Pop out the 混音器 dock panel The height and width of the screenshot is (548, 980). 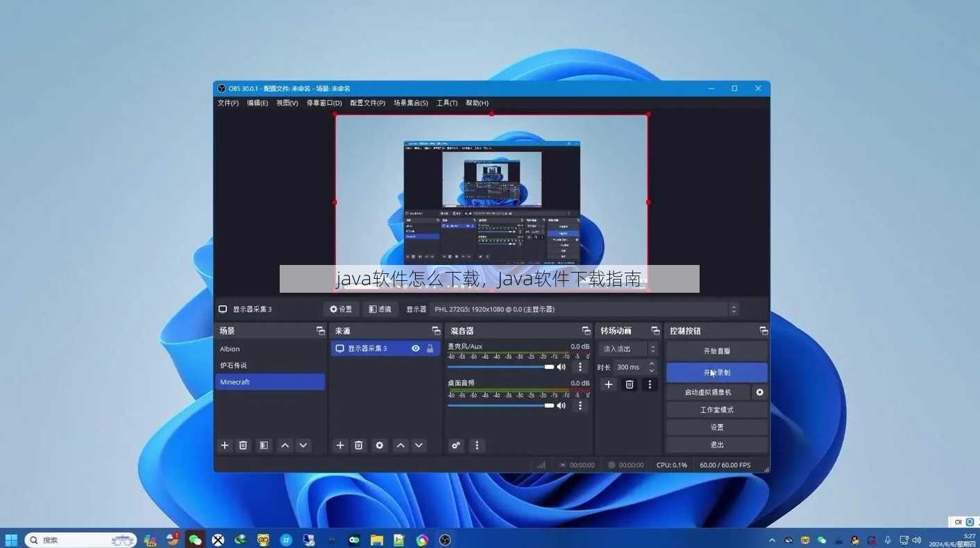(x=586, y=331)
